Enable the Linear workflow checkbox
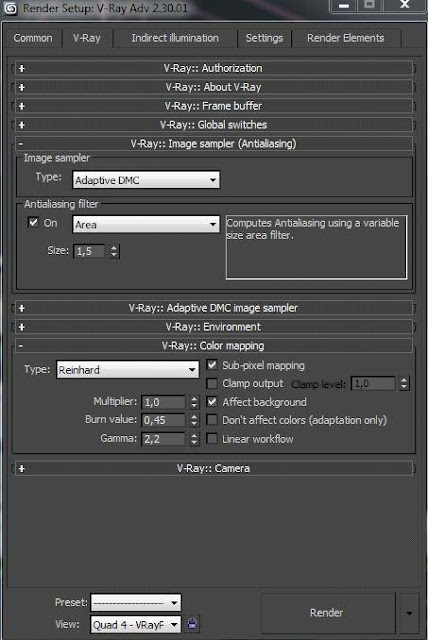 (x=212, y=439)
